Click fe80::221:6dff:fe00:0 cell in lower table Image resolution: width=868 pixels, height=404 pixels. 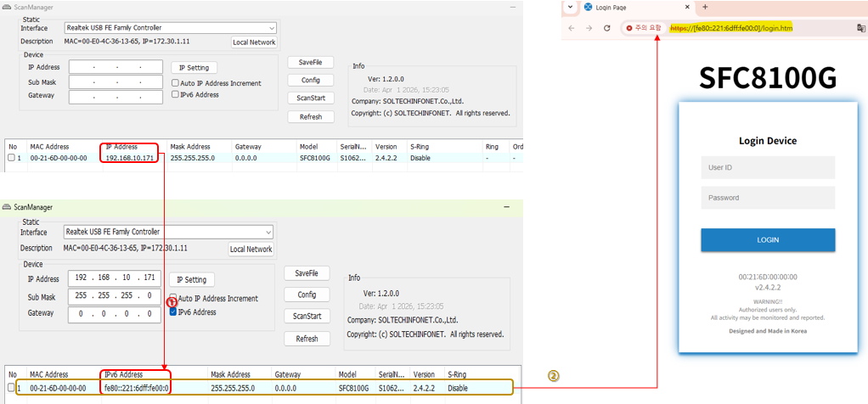(136, 388)
